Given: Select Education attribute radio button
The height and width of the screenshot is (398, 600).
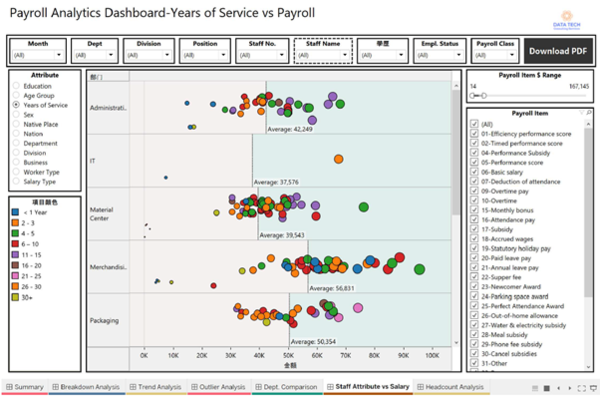Looking at the screenshot, I should (x=16, y=86).
